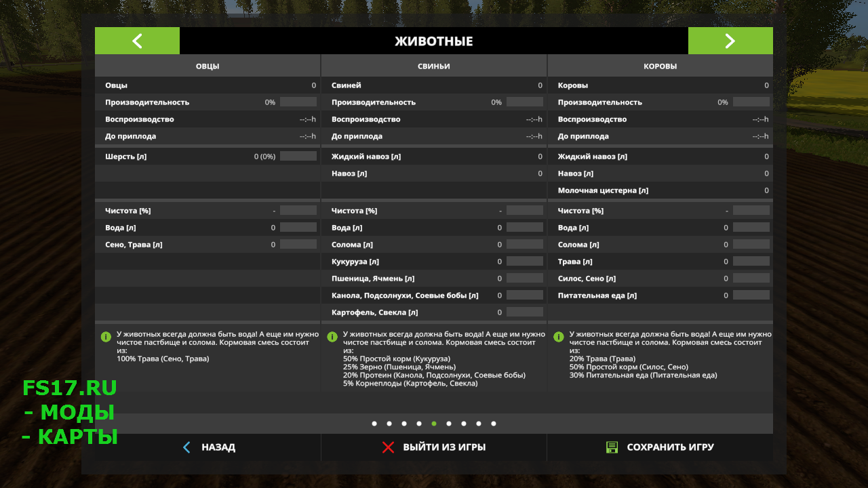Click '25% Зерно (Пшеница, Ячмень)' text
Screen dimensions: 868x488
pos(399,367)
